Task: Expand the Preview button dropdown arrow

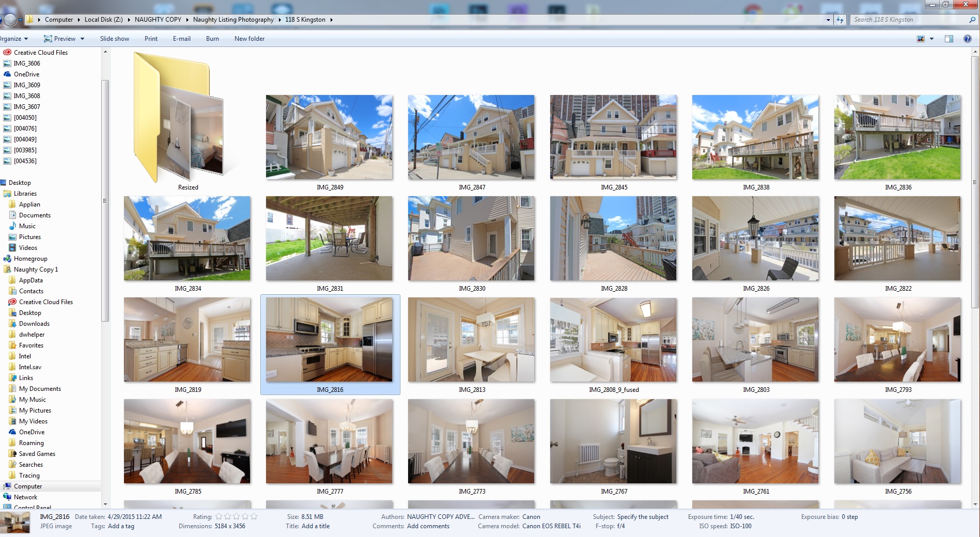Action: [x=82, y=39]
